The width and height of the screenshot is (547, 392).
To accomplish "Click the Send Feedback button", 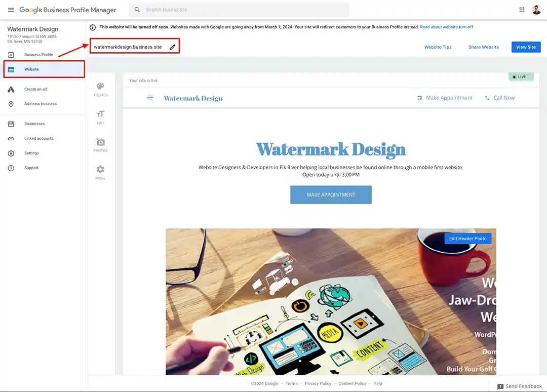I will click(519, 386).
